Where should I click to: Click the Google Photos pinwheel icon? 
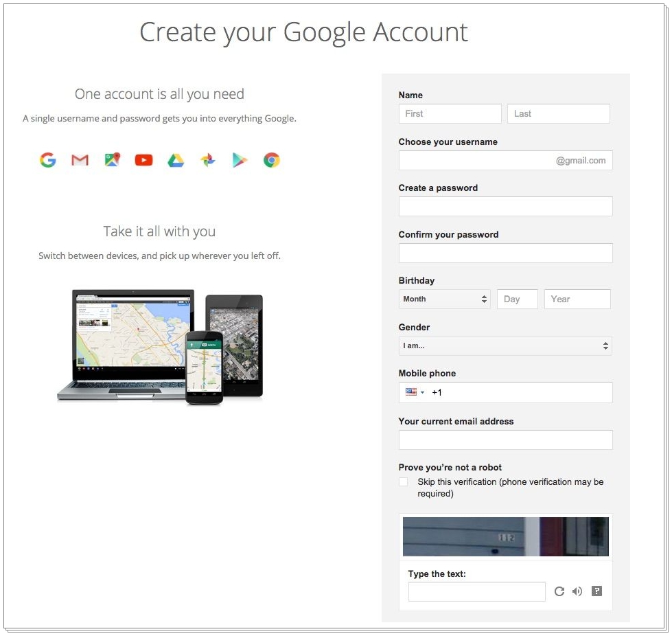coord(208,160)
